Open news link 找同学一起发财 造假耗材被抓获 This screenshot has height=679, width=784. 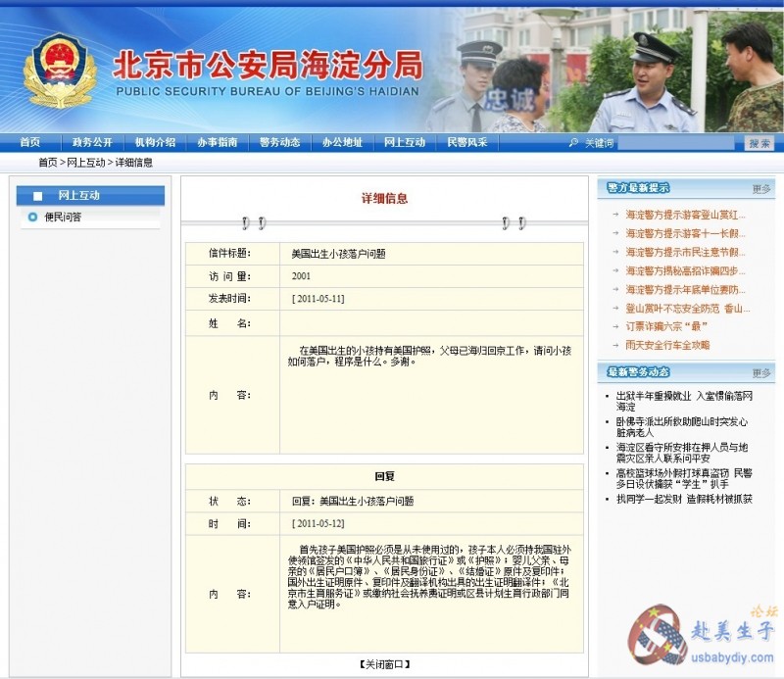click(684, 499)
